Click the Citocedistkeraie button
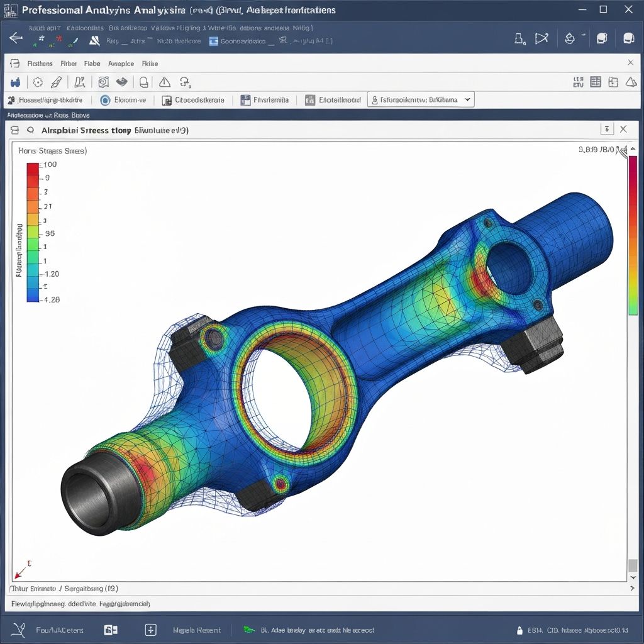644x644 pixels. click(x=193, y=99)
